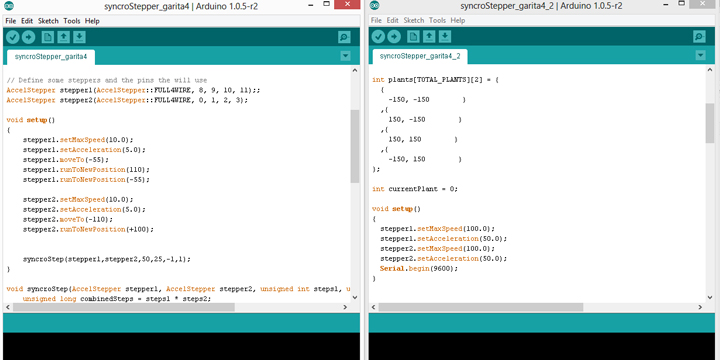Open Sketch menu in syncroStepper_garita4_2 window
The width and height of the screenshot is (720, 360).
pos(414,20)
